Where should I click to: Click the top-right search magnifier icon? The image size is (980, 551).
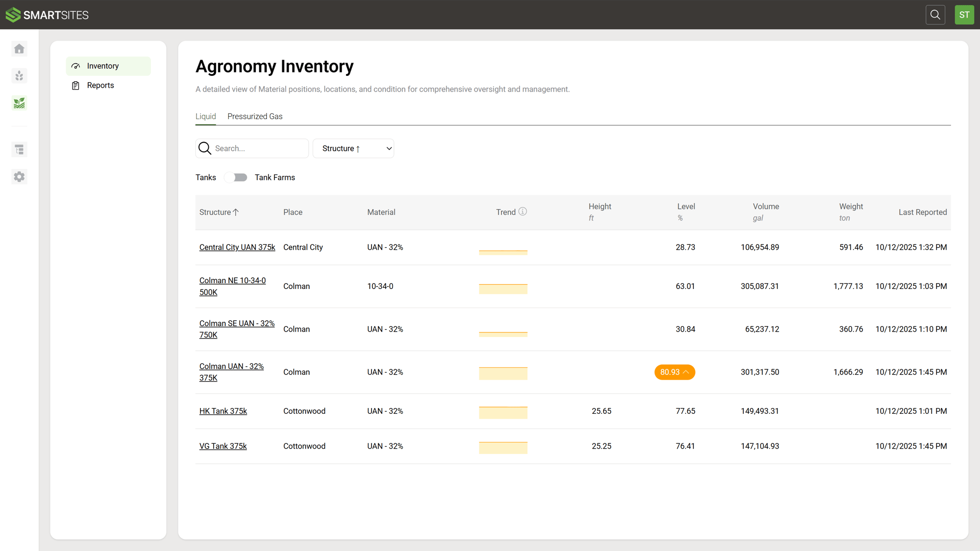(x=935, y=15)
